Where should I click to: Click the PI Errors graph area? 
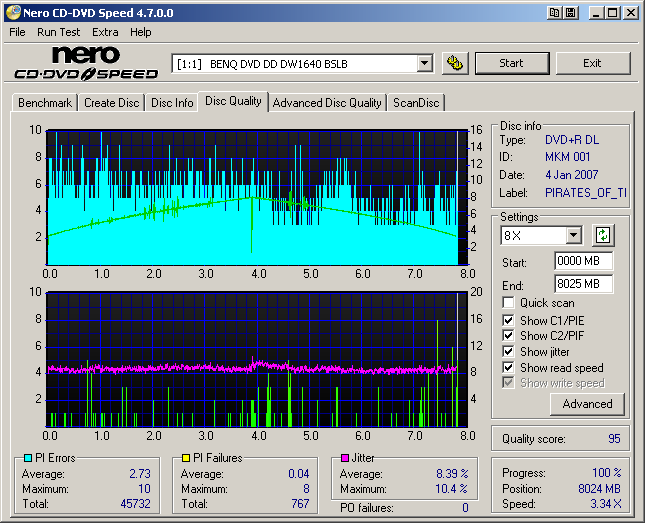click(x=257, y=198)
